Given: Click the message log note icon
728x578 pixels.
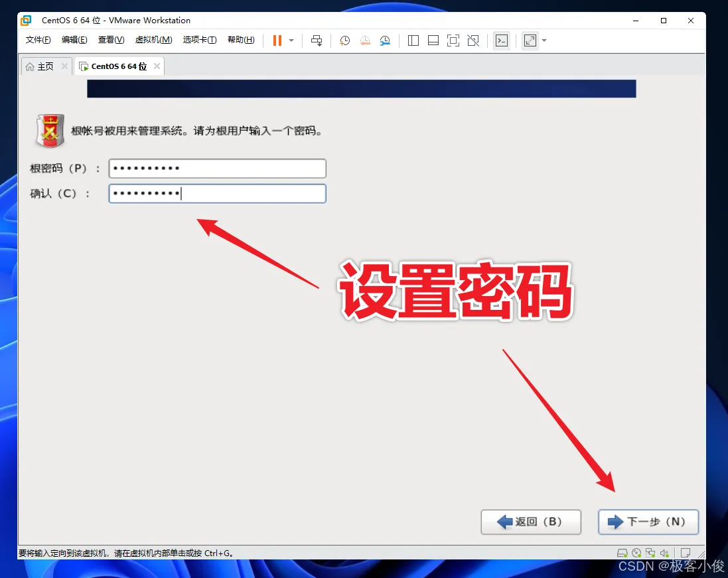Looking at the screenshot, I should click(686, 553).
